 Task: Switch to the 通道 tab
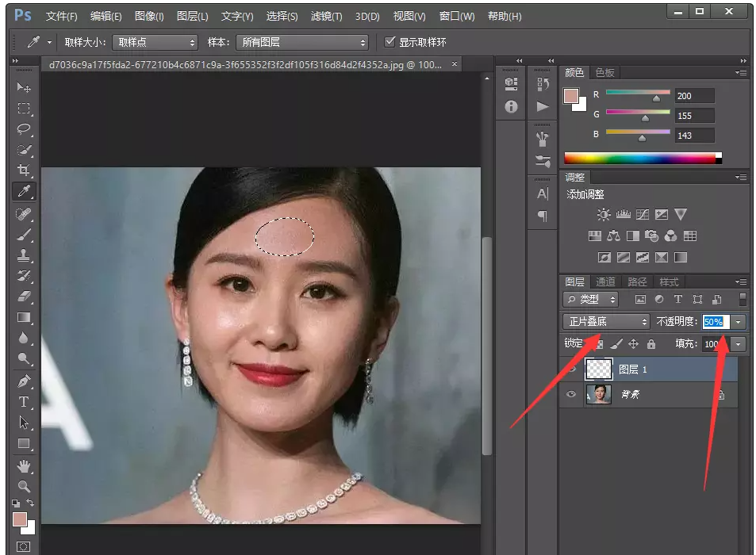tap(605, 281)
